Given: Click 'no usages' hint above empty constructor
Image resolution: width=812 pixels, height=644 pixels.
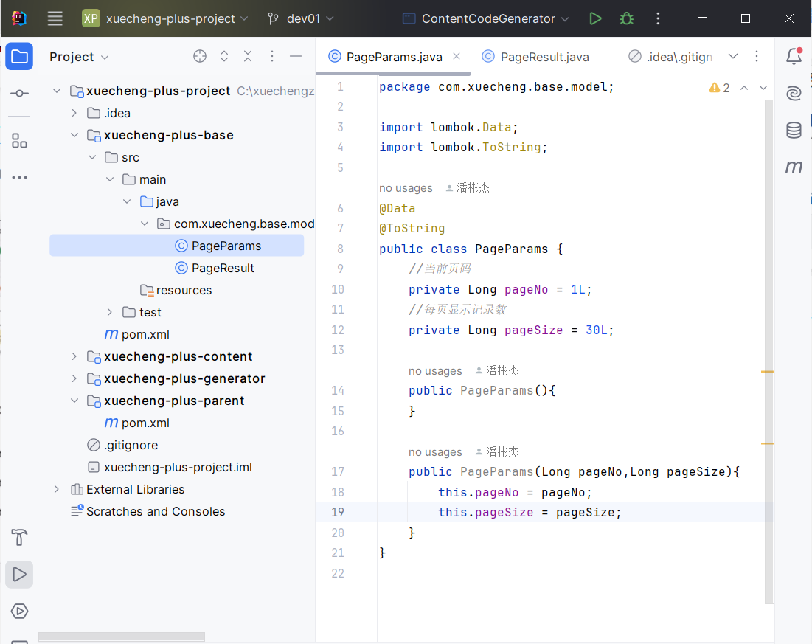Looking at the screenshot, I should [x=435, y=371].
